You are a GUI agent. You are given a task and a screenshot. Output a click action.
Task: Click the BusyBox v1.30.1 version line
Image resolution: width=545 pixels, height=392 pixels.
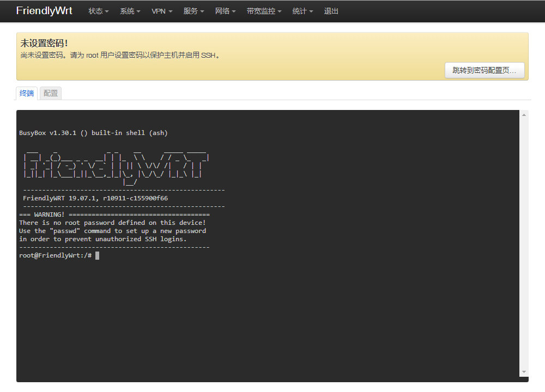pos(93,133)
